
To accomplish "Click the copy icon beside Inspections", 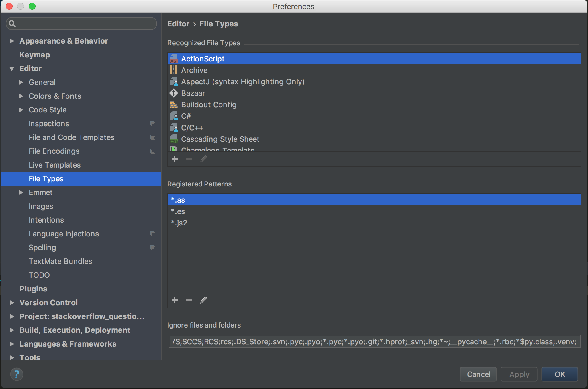I will click(153, 124).
